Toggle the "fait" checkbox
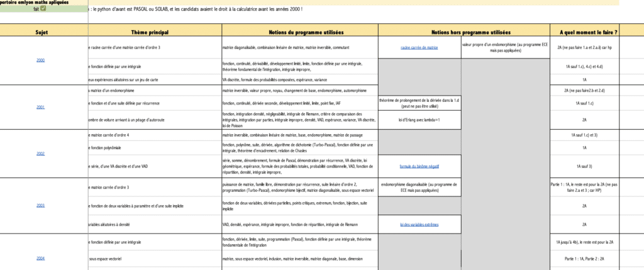644x270 pixels. [x=43, y=8]
